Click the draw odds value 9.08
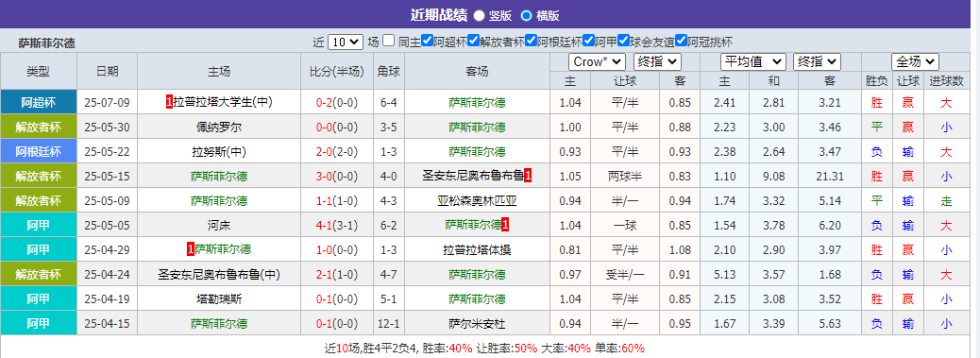The height and width of the screenshot is (358, 980). click(x=773, y=177)
